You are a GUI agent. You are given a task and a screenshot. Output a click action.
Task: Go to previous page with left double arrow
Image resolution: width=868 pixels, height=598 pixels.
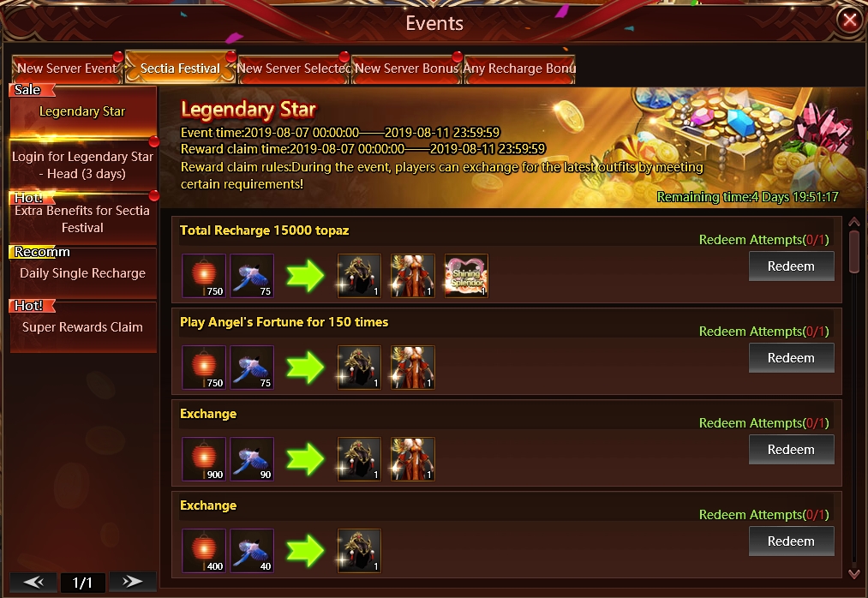tap(33, 582)
